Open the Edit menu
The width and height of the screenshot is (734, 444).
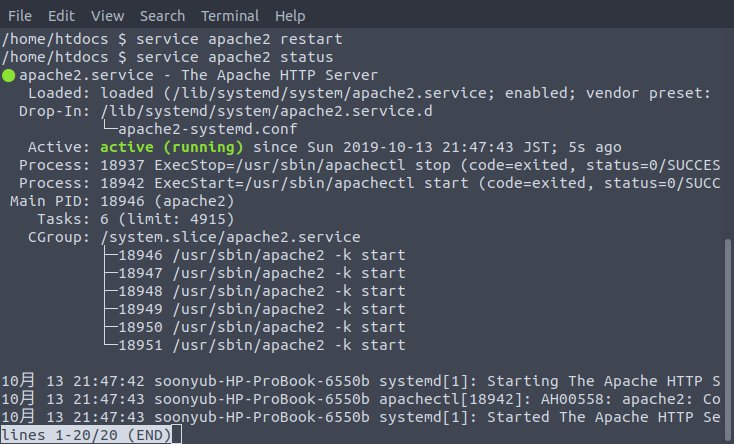pyautogui.click(x=61, y=16)
